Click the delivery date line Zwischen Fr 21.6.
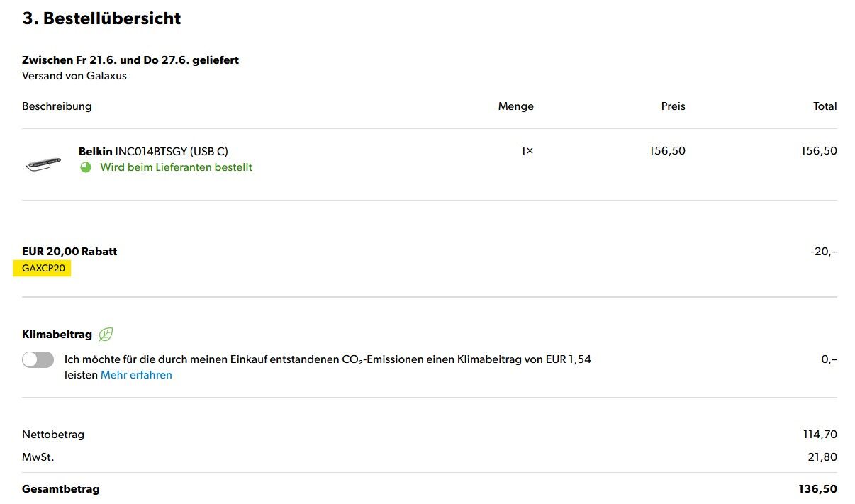This screenshot has width=855, height=504. (130, 60)
